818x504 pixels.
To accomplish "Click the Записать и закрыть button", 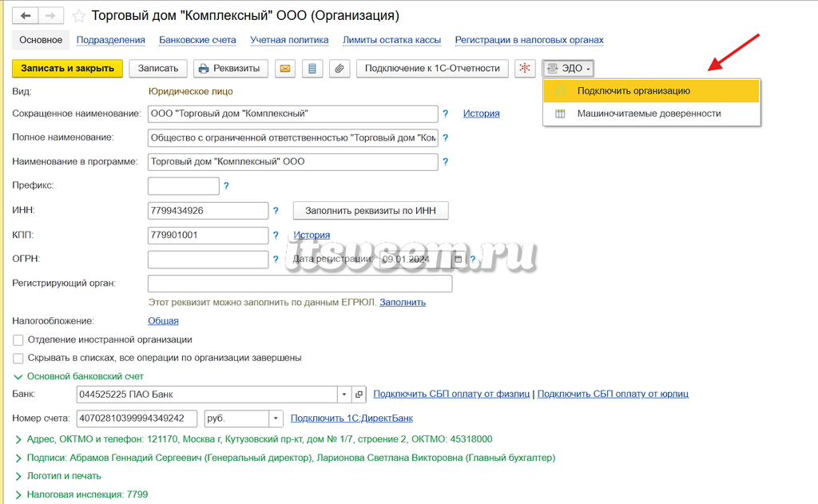I will tap(67, 69).
